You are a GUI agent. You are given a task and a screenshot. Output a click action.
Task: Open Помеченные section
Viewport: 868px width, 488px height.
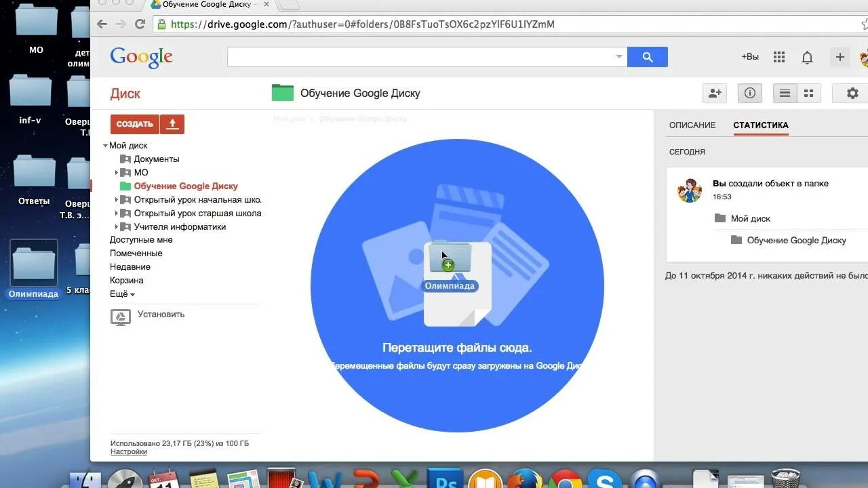tap(136, 253)
